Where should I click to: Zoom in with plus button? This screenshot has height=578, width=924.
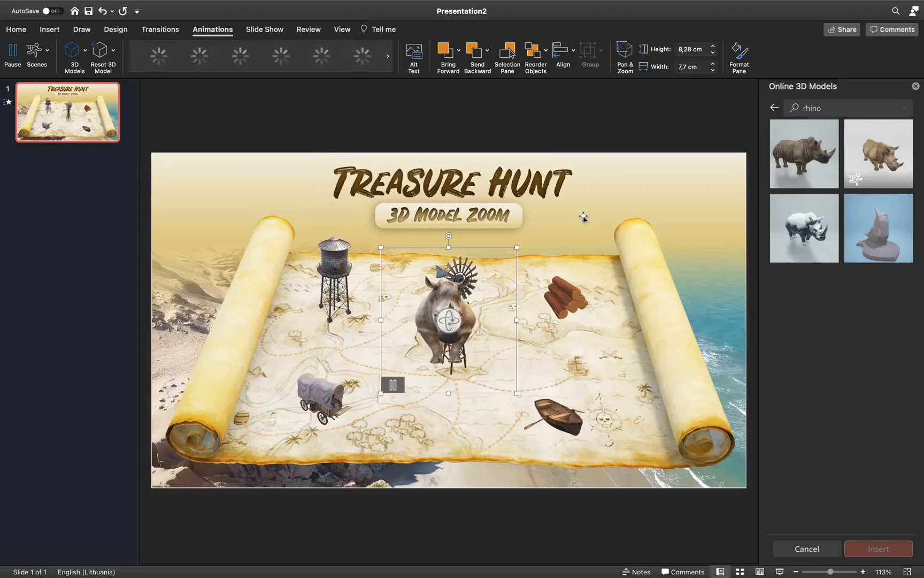point(863,572)
